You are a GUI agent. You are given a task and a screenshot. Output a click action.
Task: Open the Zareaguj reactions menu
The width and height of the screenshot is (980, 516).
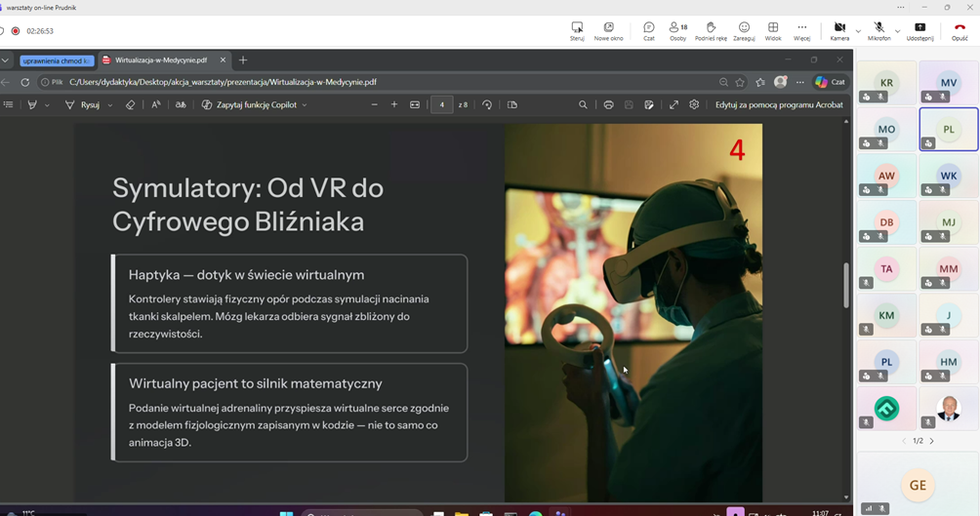click(x=744, y=27)
